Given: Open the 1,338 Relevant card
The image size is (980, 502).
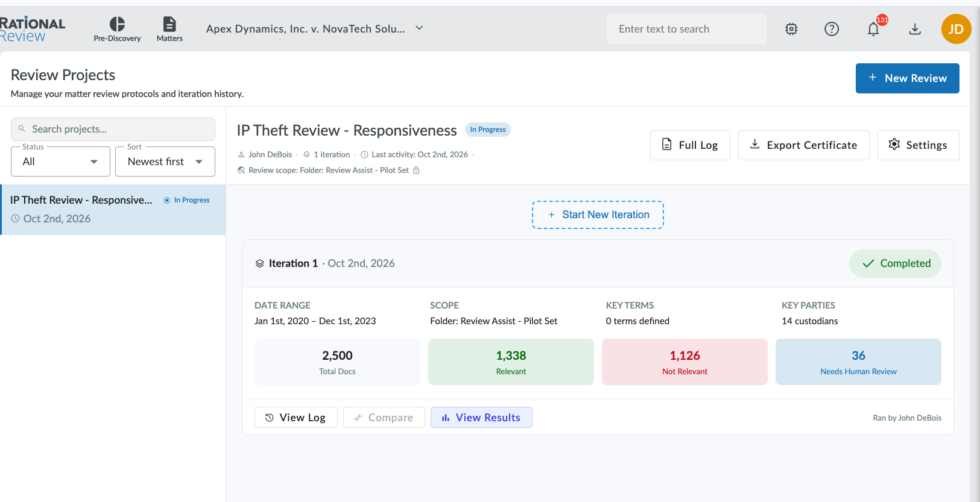Looking at the screenshot, I should point(511,362).
